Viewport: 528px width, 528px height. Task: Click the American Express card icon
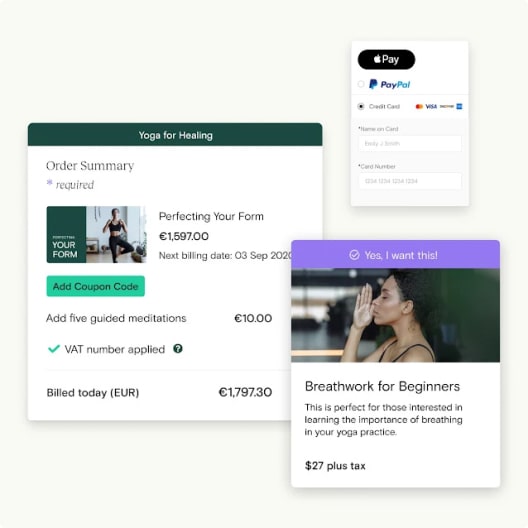click(459, 106)
